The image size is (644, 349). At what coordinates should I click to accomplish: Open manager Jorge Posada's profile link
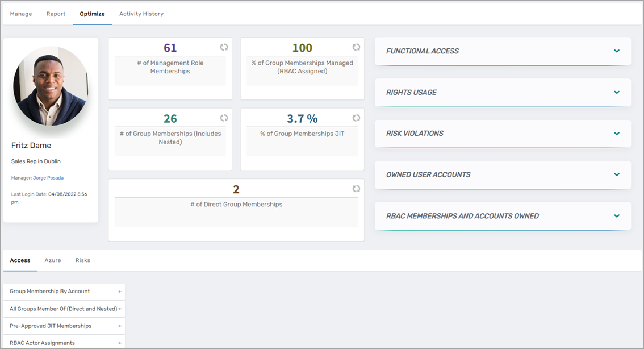48,178
